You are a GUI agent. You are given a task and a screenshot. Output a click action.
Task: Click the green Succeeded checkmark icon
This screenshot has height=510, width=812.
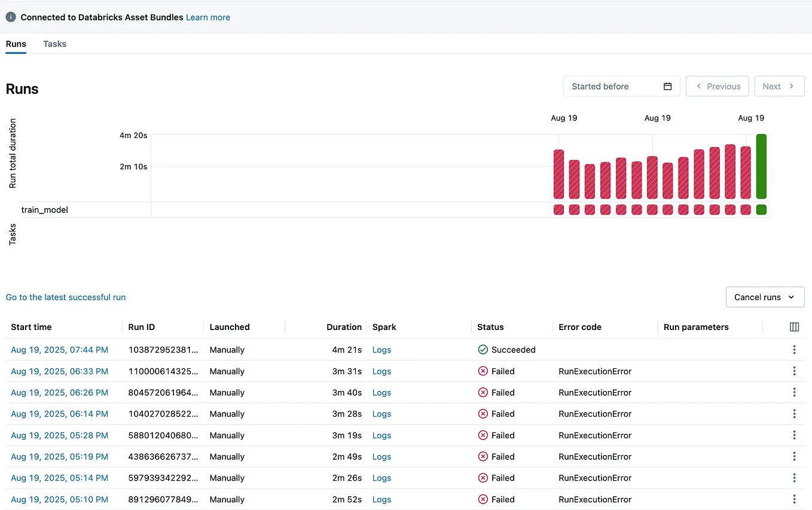pos(483,349)
